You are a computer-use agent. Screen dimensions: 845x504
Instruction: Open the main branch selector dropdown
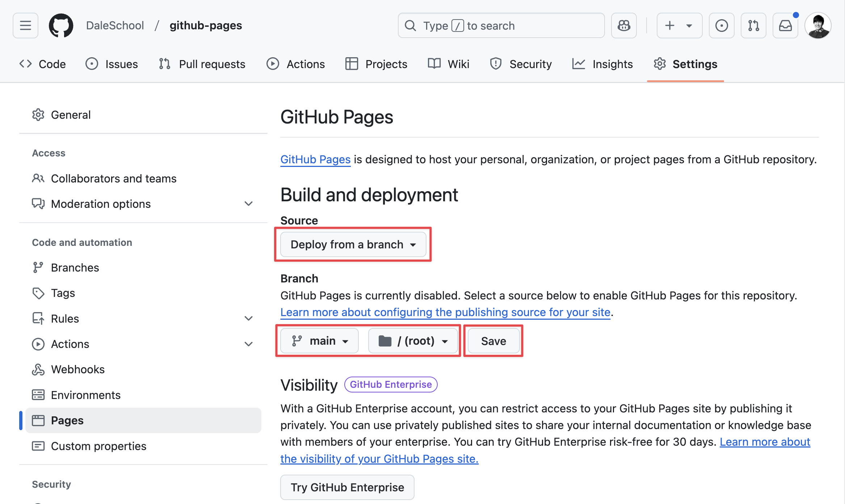tap(319, 340)
